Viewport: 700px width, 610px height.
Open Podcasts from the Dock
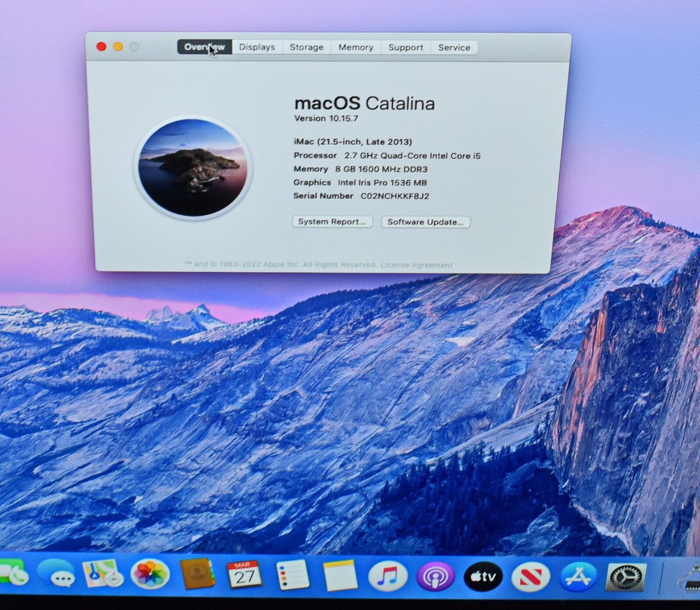pos(435,577)
